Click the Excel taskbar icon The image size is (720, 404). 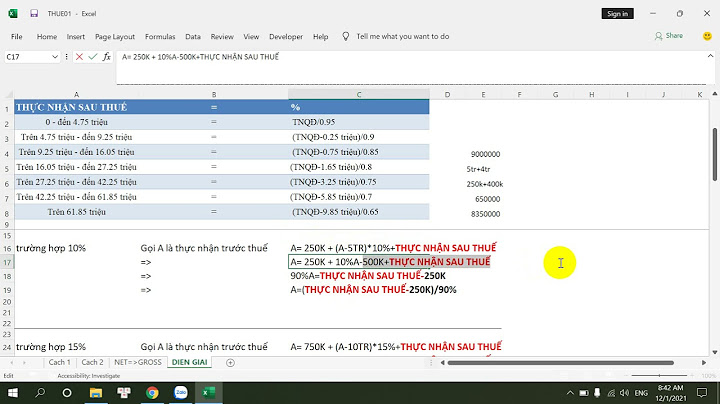[209, 393]
